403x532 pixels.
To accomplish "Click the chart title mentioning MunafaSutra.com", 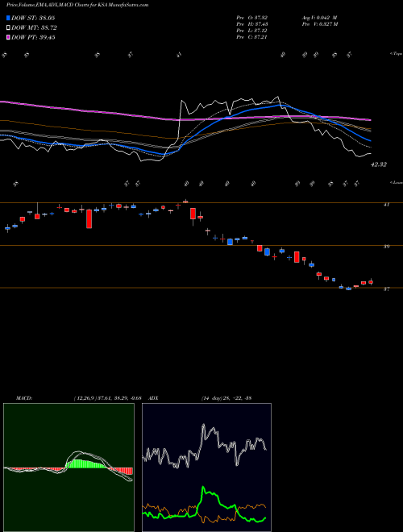I will click(x=77, y=5).
